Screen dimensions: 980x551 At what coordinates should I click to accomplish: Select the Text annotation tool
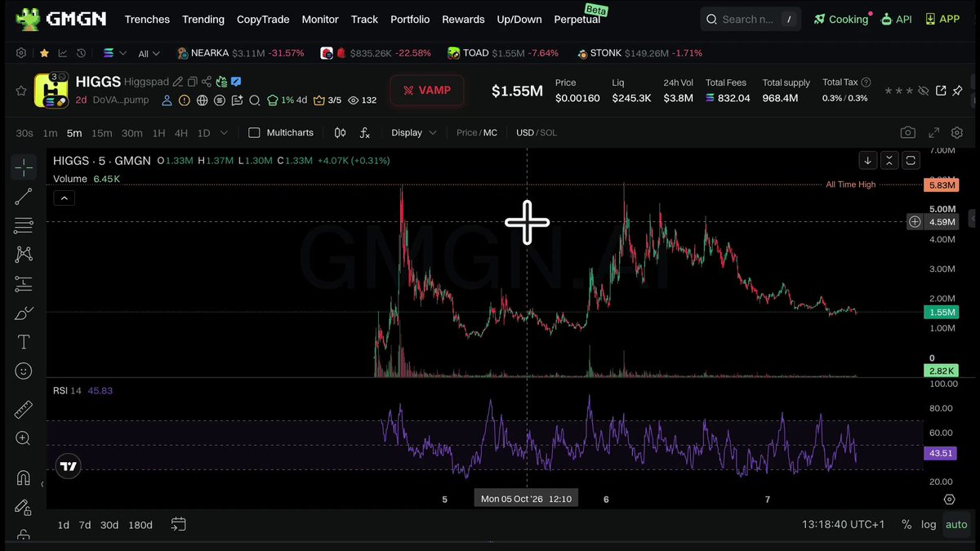24,342
